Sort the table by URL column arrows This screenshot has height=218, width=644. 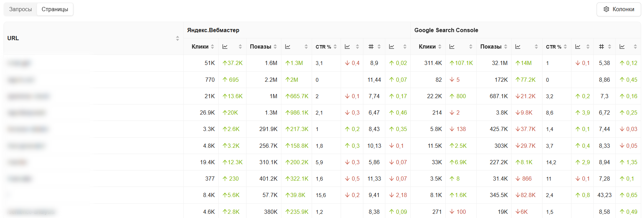click(x=177, y=38)
